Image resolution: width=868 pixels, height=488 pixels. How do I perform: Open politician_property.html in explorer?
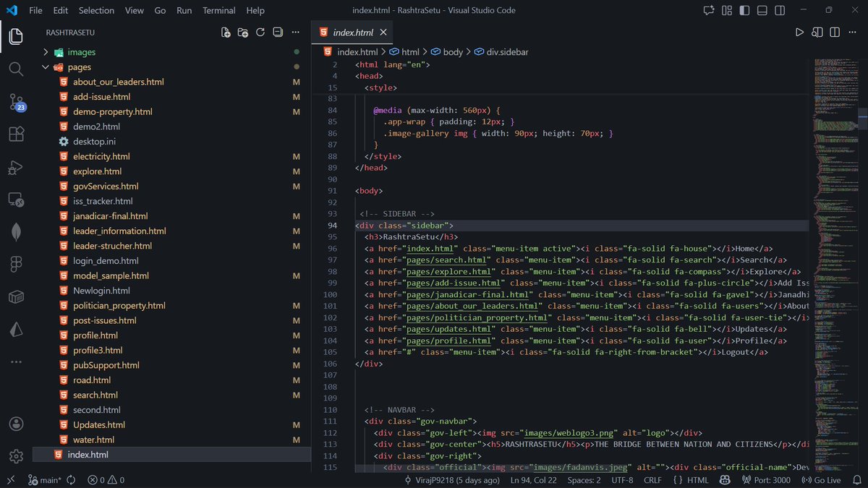(171, 306)
